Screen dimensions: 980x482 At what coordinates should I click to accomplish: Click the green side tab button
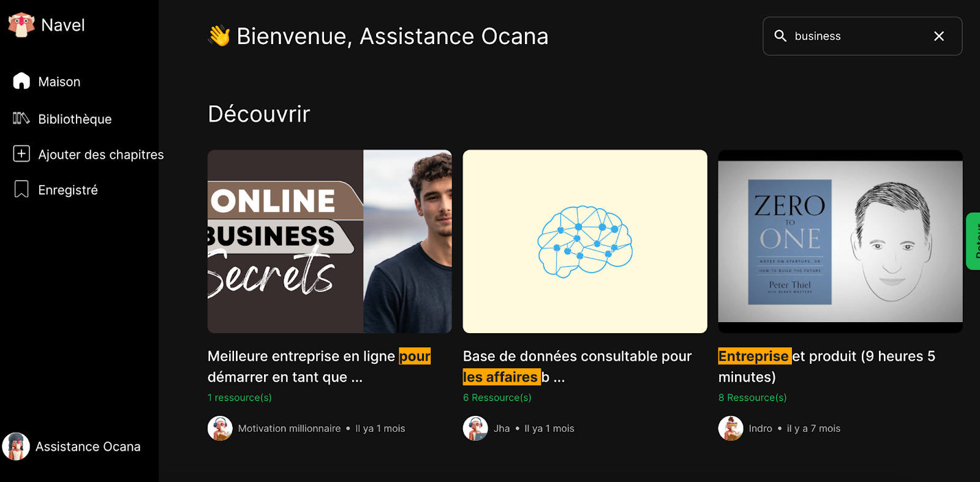pyautogui.click(x=973, y=241)
